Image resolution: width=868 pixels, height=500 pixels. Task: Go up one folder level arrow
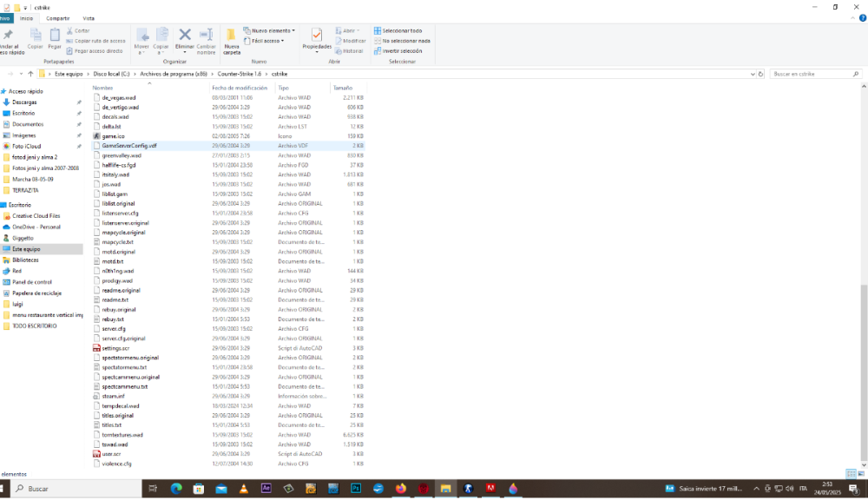pos(30,74)
